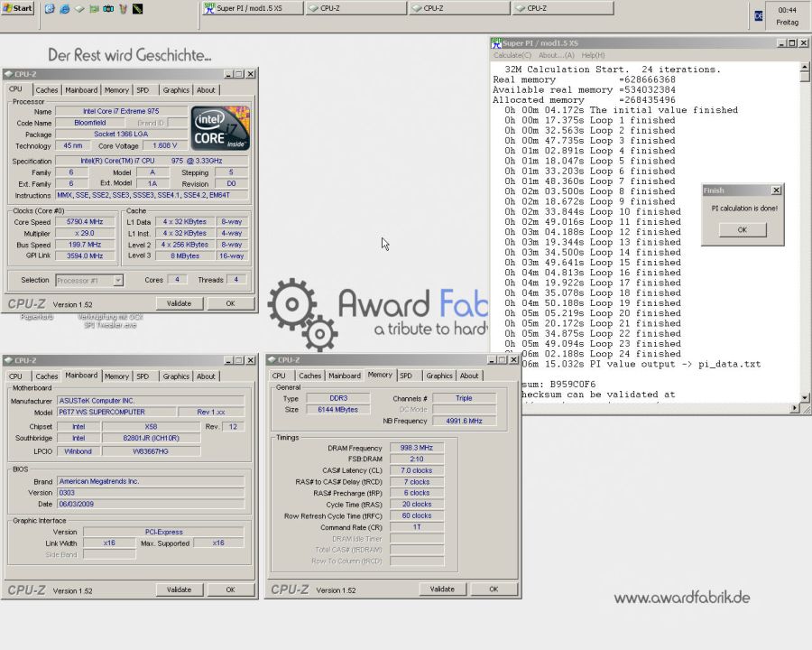Click OK in Mainboard CPU-Z window
Screen dimensions: 812x650
pyautogui.click(x=230, y=590)
